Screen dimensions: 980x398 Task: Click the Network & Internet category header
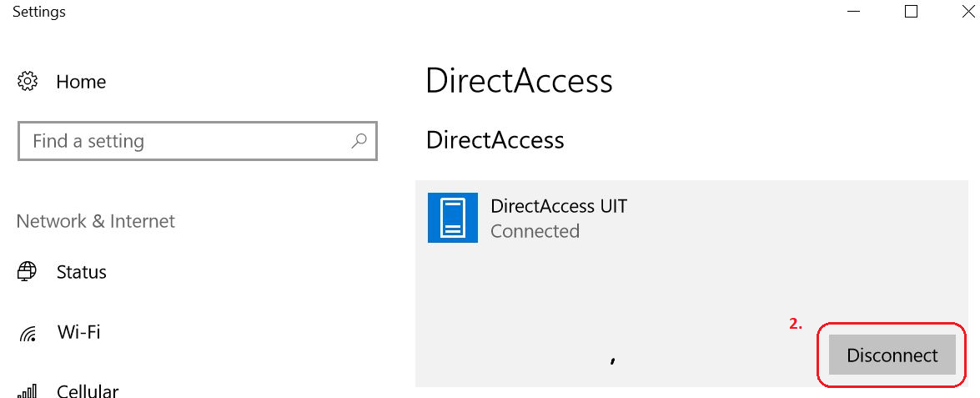pos(96,221)
